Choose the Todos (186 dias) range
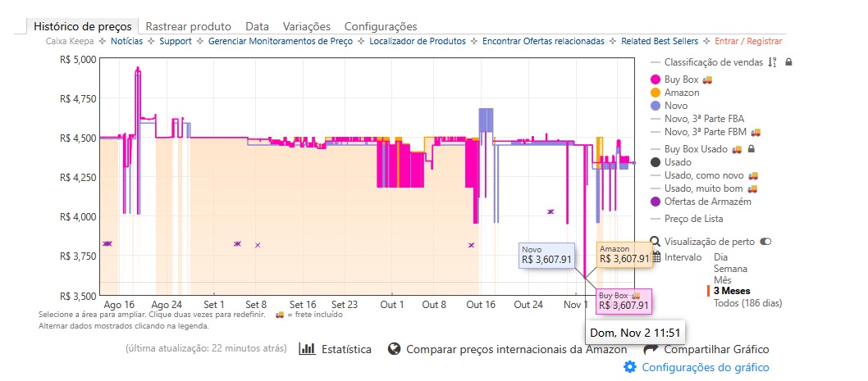Viewport: 868px width, 381px height. pyautogui.click(x=748, y=302)
